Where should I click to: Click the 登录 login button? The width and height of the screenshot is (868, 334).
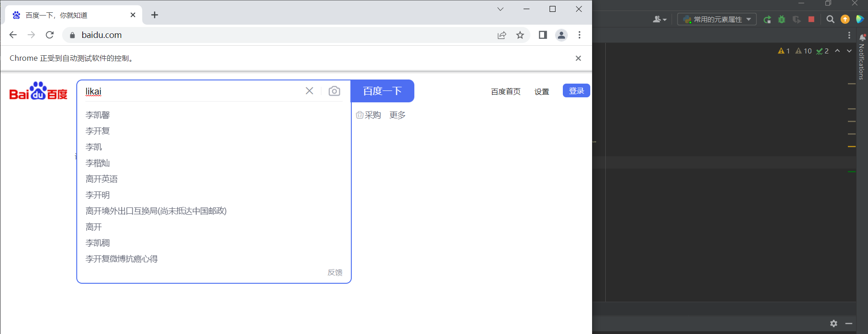pyautogui.click(x=577, y=90)
